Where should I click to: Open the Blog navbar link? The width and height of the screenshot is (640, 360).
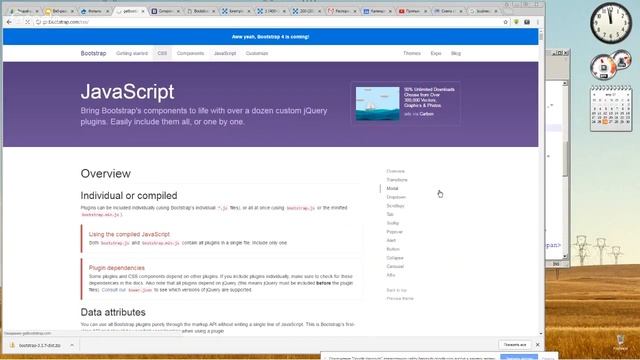456,53
